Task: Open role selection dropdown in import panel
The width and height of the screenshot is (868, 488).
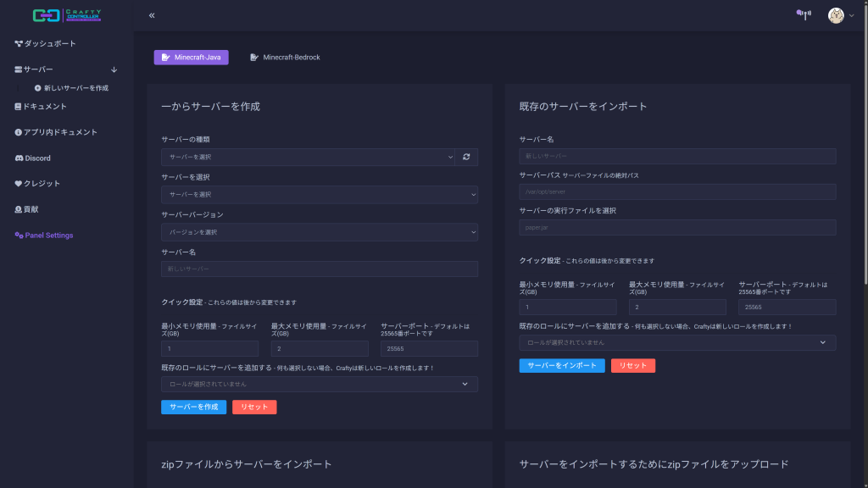Action: point(677,342)
